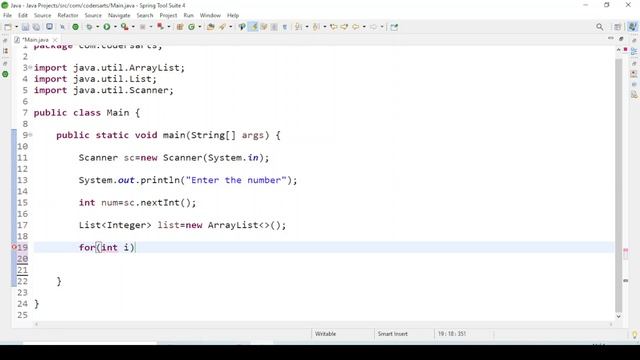Click the Search flashlight toolbar icon

click(x=222, y=27)
